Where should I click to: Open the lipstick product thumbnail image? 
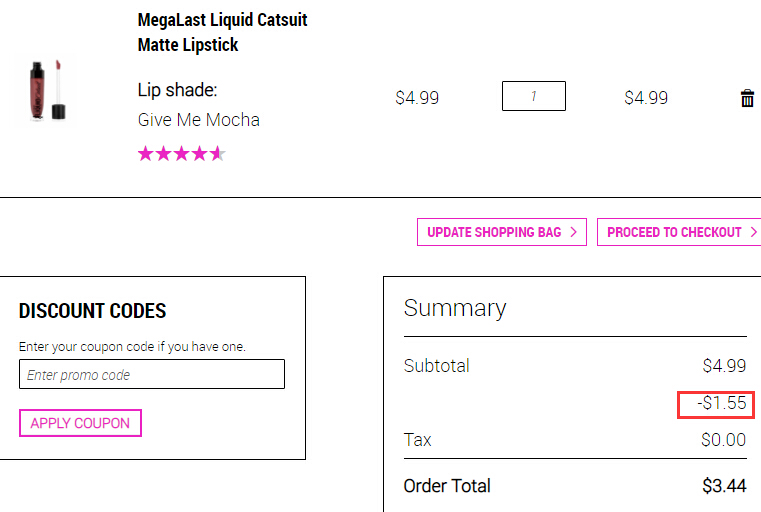tap(47, 91)
